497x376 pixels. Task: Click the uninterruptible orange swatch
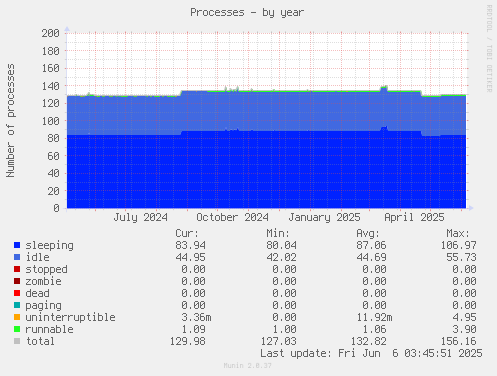click(x=17, y=317)
